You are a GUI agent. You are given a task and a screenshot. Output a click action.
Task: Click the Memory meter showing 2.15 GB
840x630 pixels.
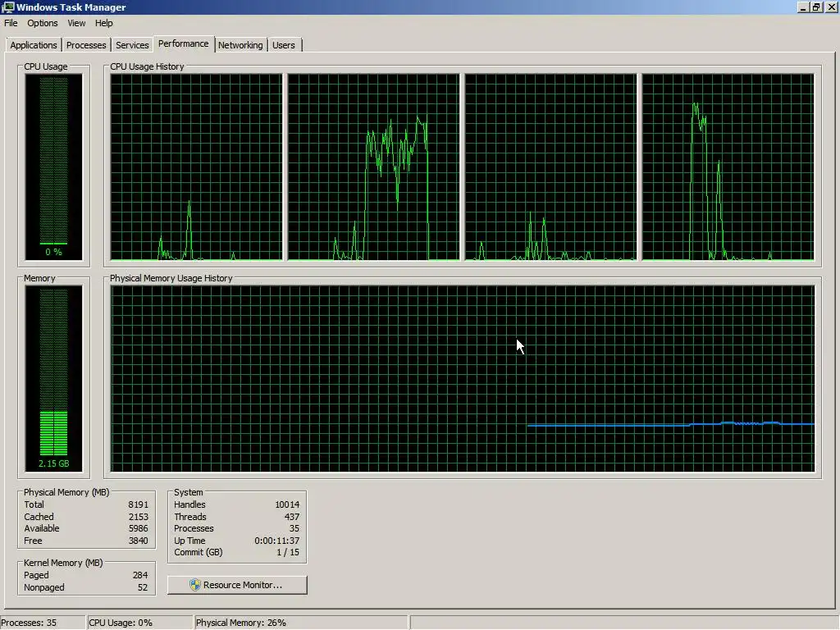click(x=53, y=378)
